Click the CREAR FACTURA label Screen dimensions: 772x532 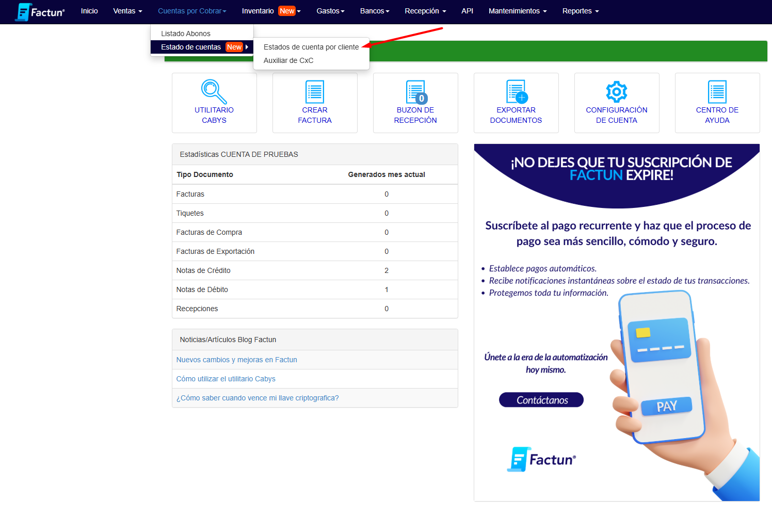(315, 115)
